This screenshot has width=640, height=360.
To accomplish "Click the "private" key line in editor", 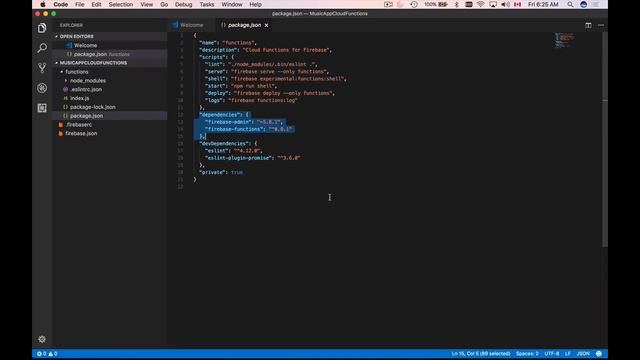I will click(x=221, y=172).
